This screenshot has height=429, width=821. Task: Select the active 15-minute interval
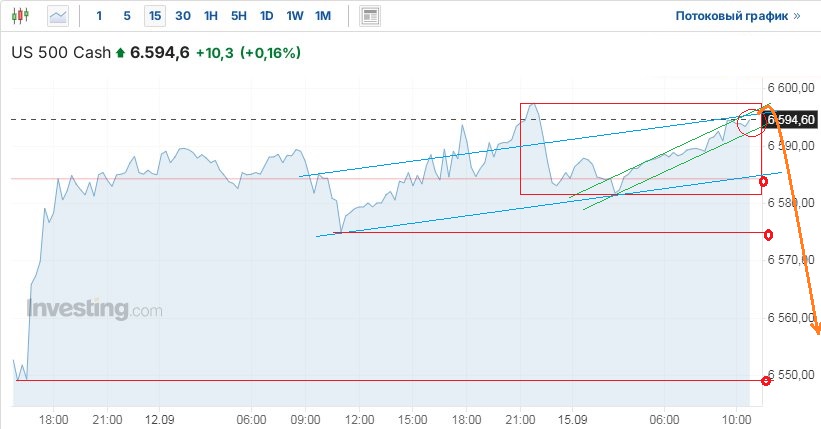[x=154, y=16]
